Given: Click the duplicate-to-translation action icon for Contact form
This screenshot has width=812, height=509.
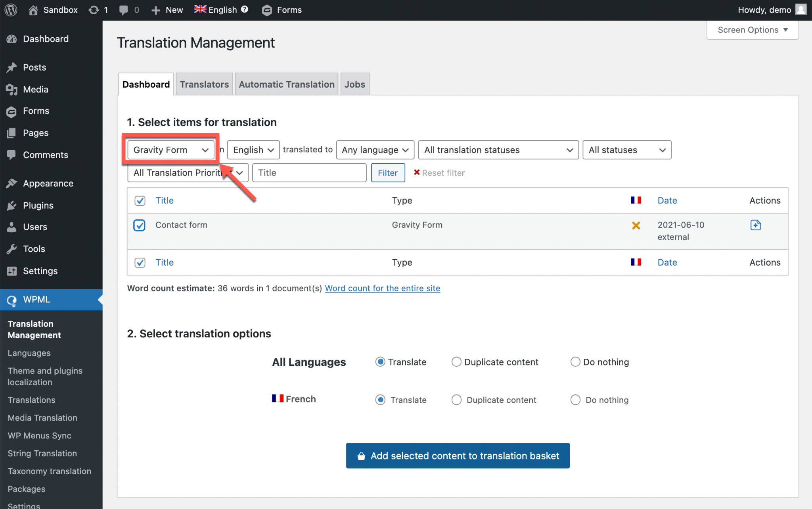Looking at the screenshot, I should [756, 225].
